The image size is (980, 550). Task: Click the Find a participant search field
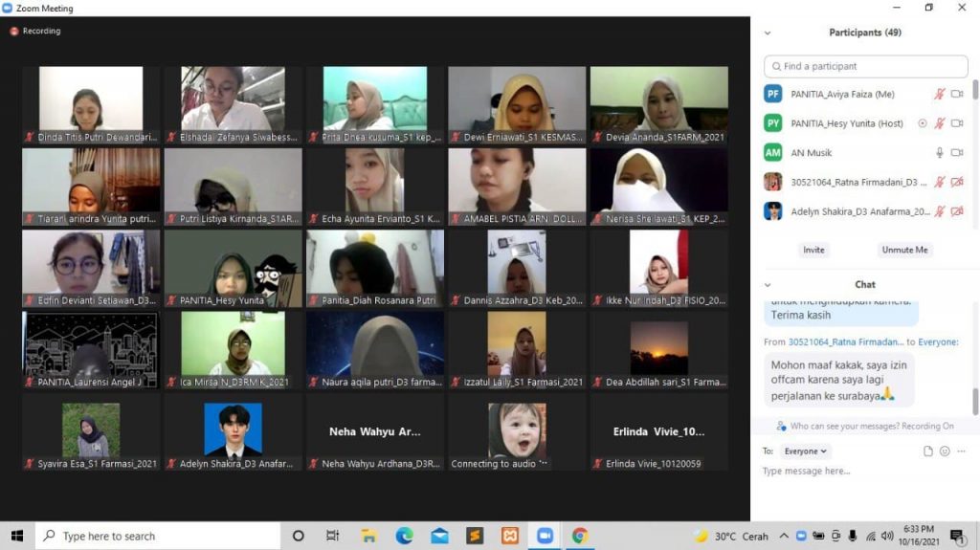866,66
